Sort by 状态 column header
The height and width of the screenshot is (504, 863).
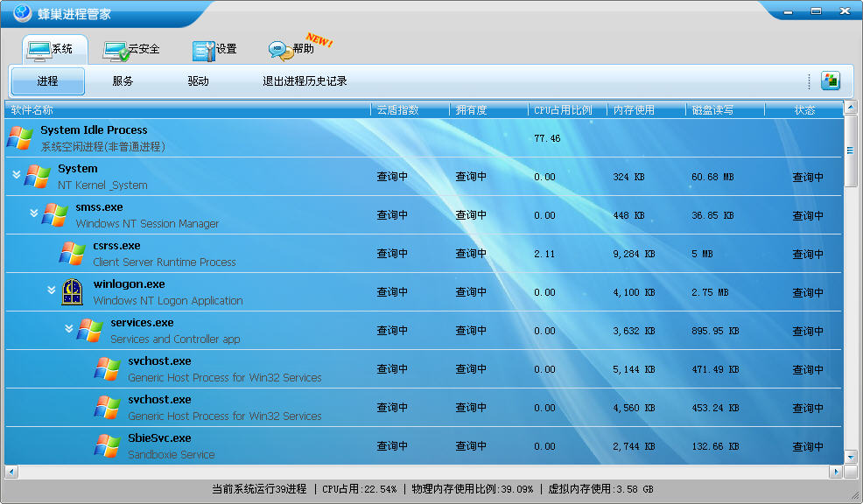(x=804, y=110)
